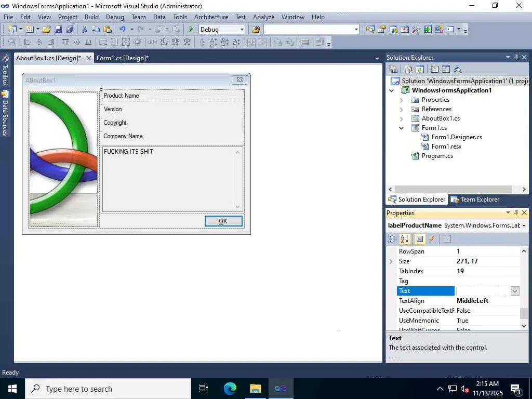The width and height of the screenshot is (532, 399).
Task: Switch to the Team Explorer tab
Action: 475,199
